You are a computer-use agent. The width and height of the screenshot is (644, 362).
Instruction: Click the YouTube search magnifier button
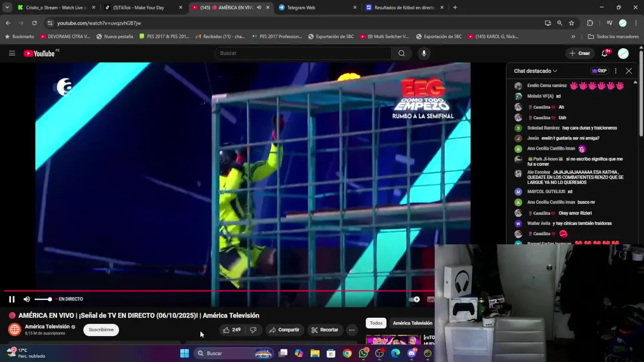(x=401, y=53)
